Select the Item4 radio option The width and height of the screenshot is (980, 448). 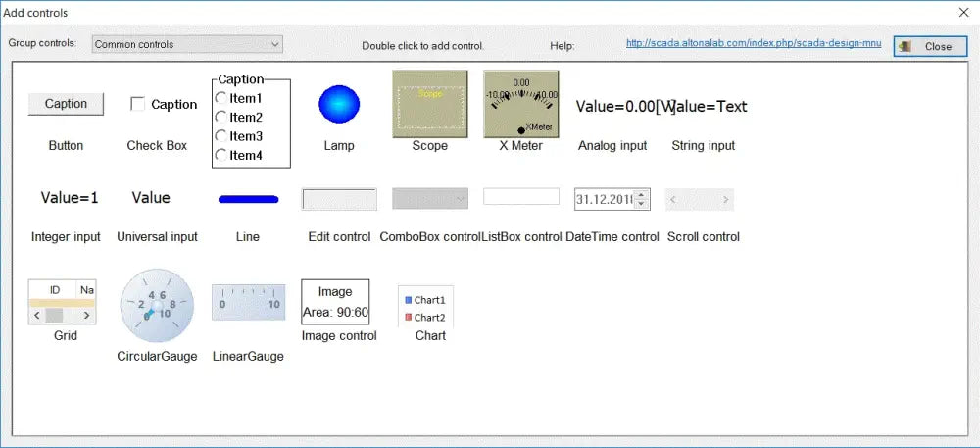tap(221, 155)
